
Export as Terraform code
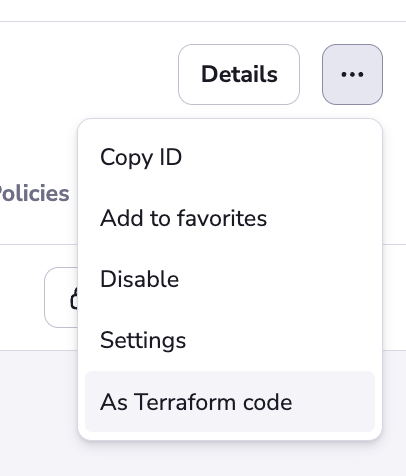230,402
